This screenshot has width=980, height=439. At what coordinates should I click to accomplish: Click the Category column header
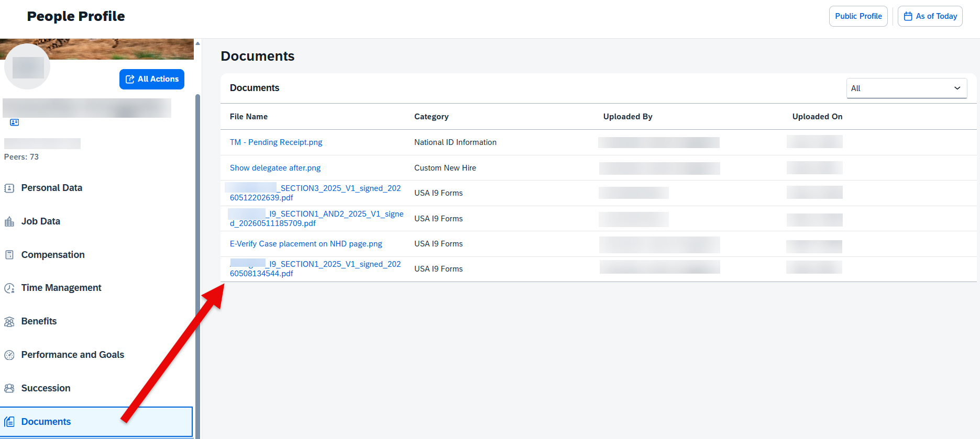(432, 117)
